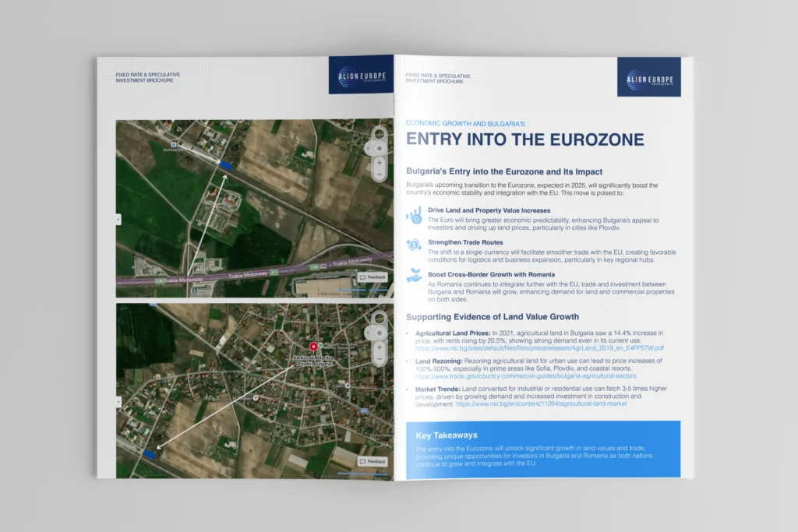Screen dimensions: 798x532
Task: Click the bottom map pan control
Action: 379,332
